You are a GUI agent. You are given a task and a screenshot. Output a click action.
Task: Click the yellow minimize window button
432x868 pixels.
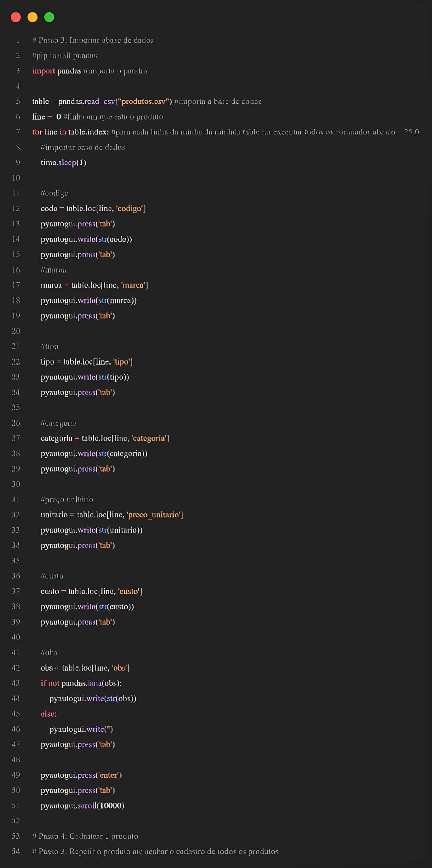(x=32, y=17)
